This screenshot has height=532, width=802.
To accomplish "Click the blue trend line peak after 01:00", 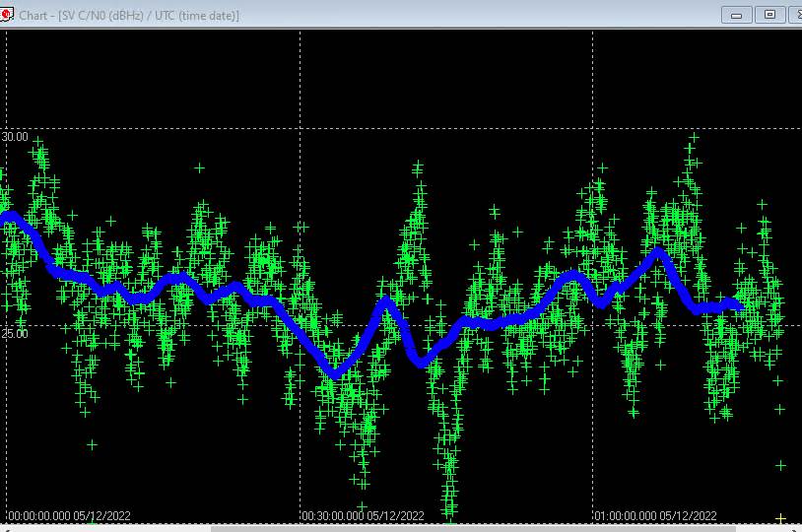I will click(659, 252).
